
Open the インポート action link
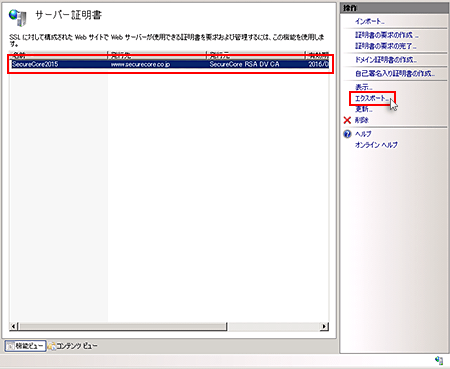370,21
